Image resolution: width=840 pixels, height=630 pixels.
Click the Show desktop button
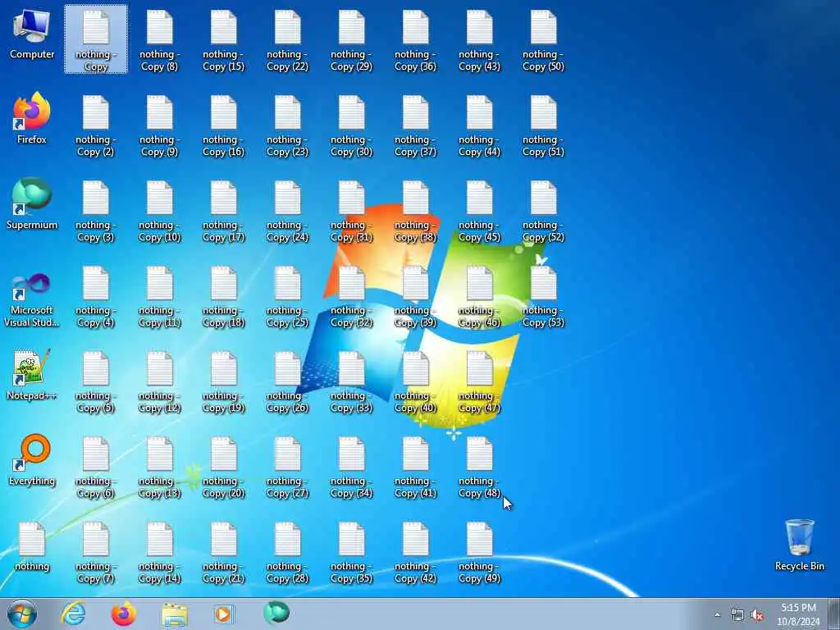[x=834, y=614]
